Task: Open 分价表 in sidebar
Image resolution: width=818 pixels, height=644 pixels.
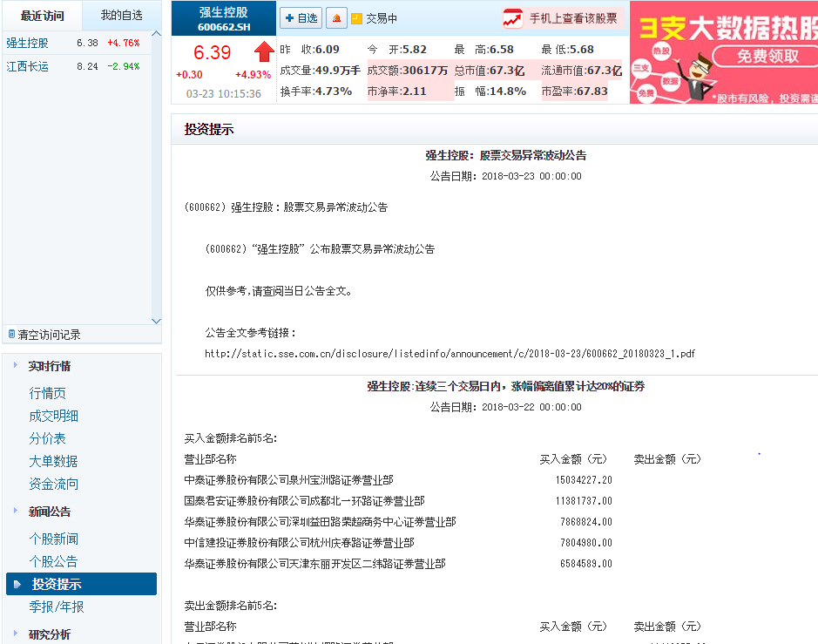Action: (47, 438)
